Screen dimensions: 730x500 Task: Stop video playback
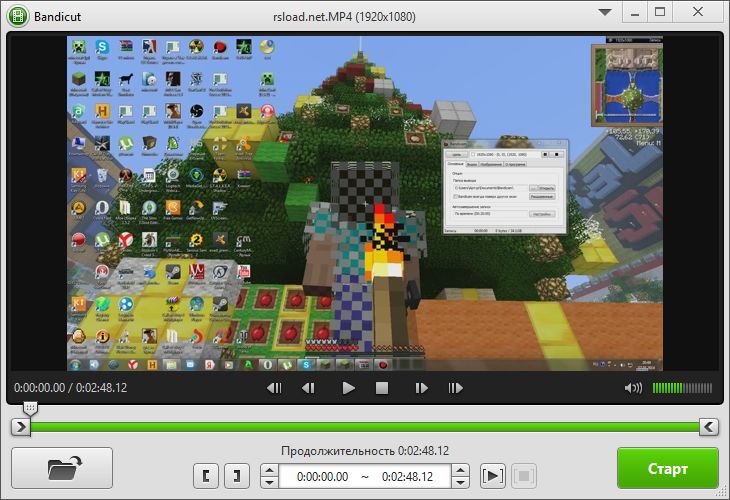point(382,388)
